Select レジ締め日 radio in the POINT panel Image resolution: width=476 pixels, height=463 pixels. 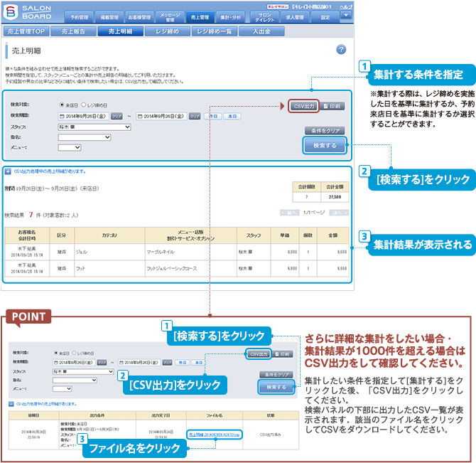tap(74, 353)
